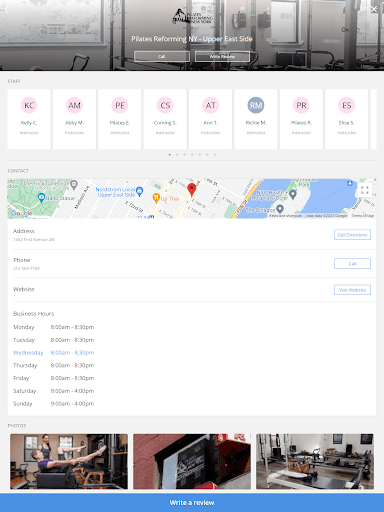Go back using the top-left arrow
Screen dimensions: 384x512
click(x=5, y=9)
